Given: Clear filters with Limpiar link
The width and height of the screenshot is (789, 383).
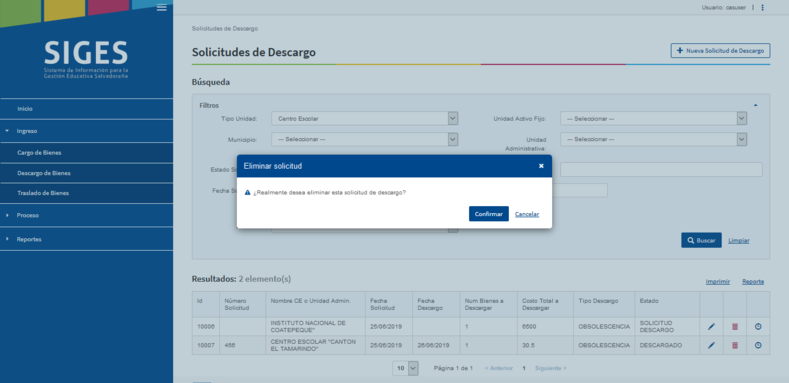Looking at the screenshot, I should 739,241.
